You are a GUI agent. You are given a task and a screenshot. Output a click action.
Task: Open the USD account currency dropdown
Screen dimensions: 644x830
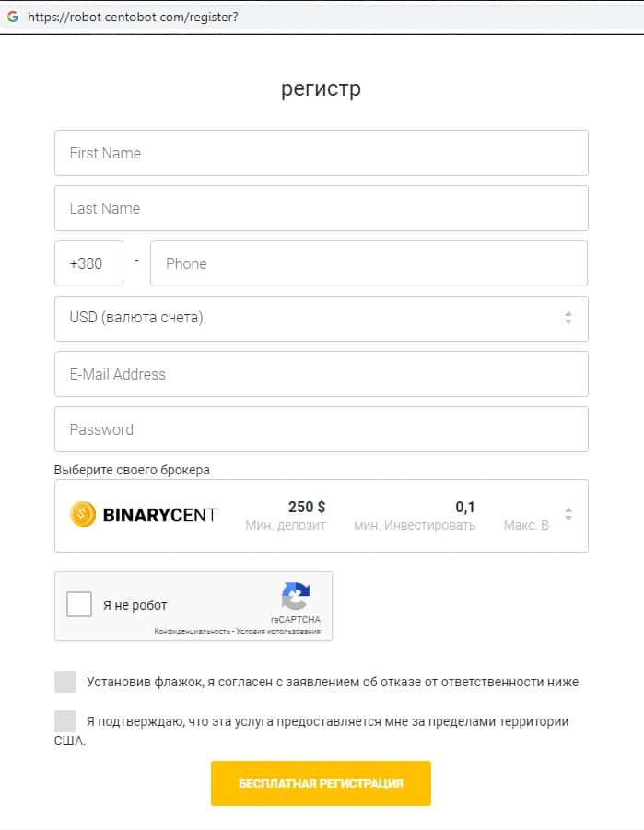pyautogui.click(x=321, y=318)
